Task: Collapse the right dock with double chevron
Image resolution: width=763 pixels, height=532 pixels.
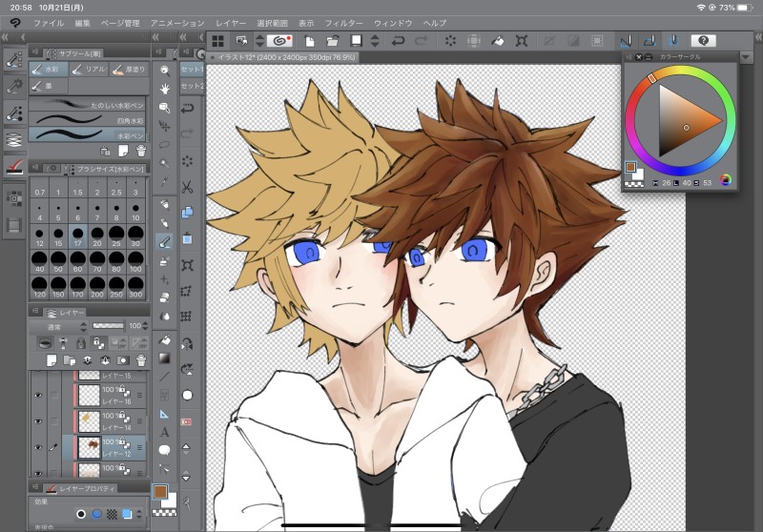Action: [758, 37]
